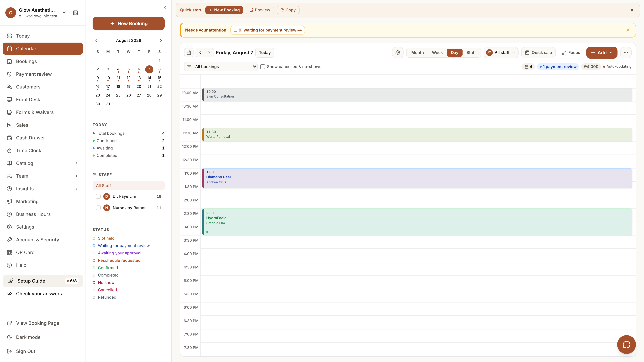The image size is (644, 362).
Task: Open Bookings in sidebar
Action: point(43,61)
